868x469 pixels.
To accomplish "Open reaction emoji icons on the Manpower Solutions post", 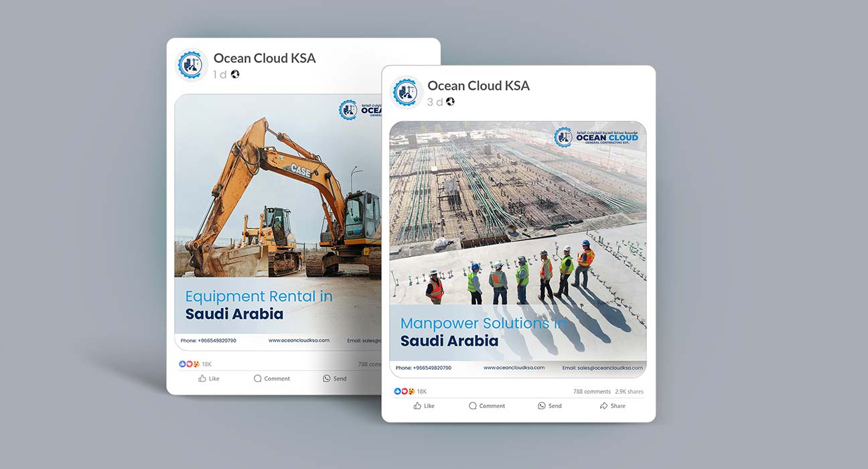I will tap(405, 391).
